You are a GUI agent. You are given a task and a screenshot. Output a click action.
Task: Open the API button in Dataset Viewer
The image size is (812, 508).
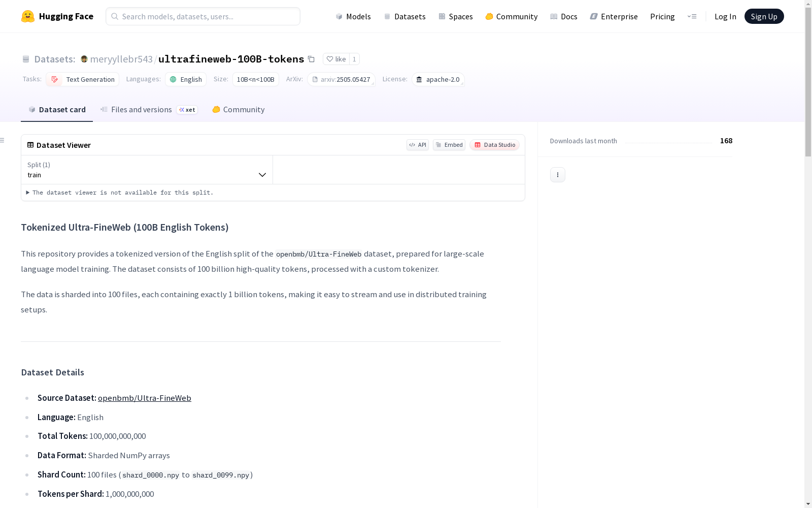point(418,145)
